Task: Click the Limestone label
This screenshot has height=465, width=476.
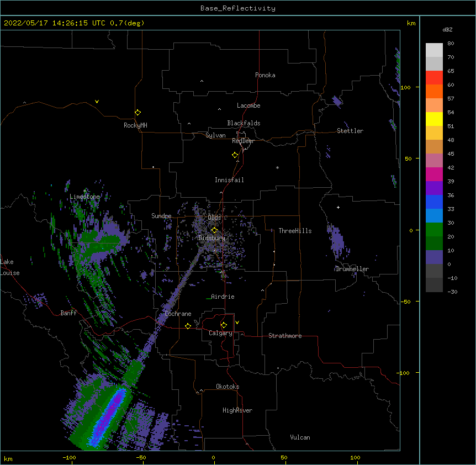Action: click(84, 197)
